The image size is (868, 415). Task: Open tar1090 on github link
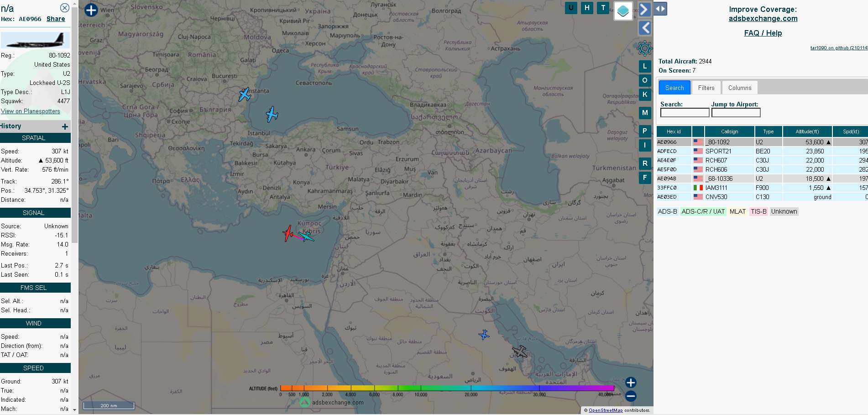839,48
